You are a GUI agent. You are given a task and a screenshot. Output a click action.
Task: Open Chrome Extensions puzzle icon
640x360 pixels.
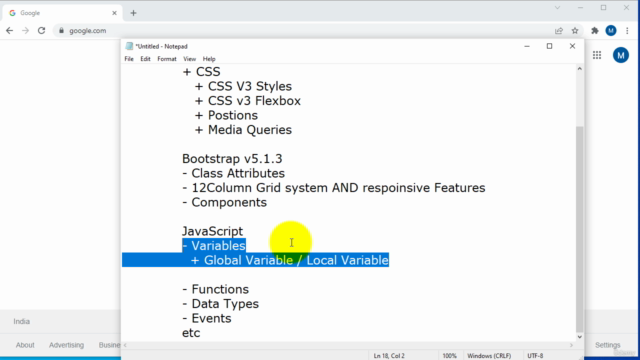595,31
